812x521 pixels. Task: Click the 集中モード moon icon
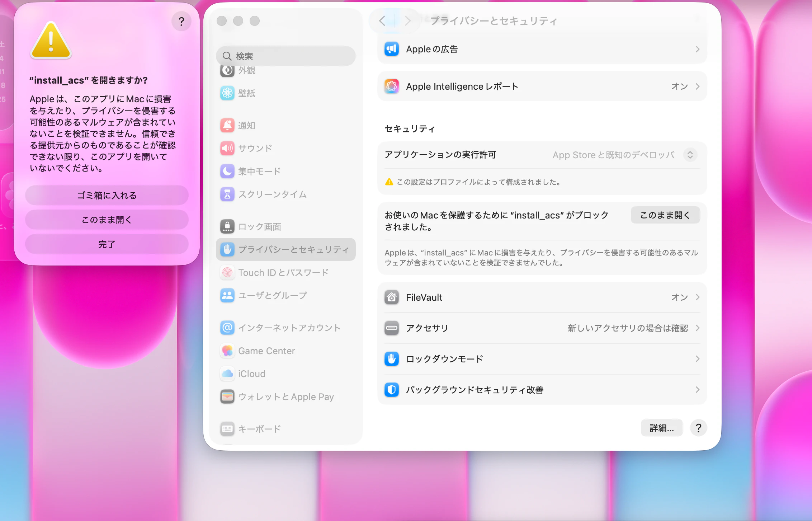pos(227,171)
